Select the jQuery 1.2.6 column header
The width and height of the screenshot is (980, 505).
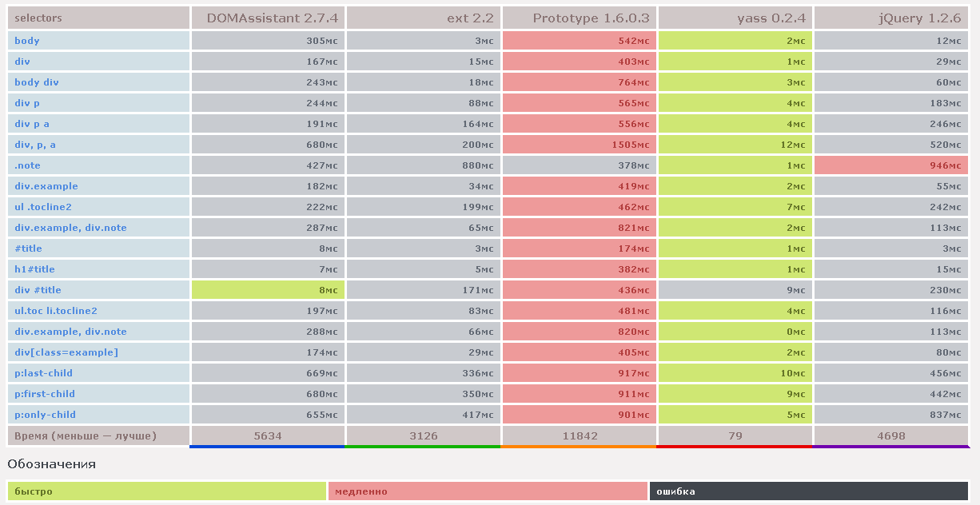click(x=919, y=18)
